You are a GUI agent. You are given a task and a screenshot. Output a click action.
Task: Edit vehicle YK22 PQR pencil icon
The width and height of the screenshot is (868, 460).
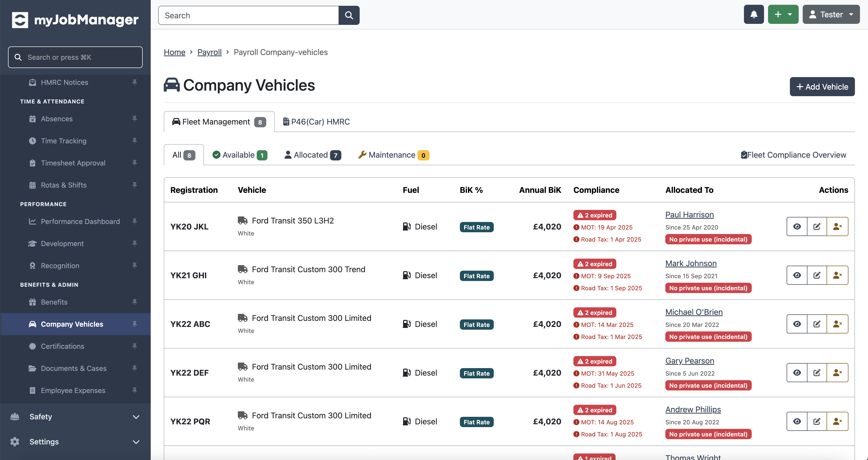(x=817, y=422)
